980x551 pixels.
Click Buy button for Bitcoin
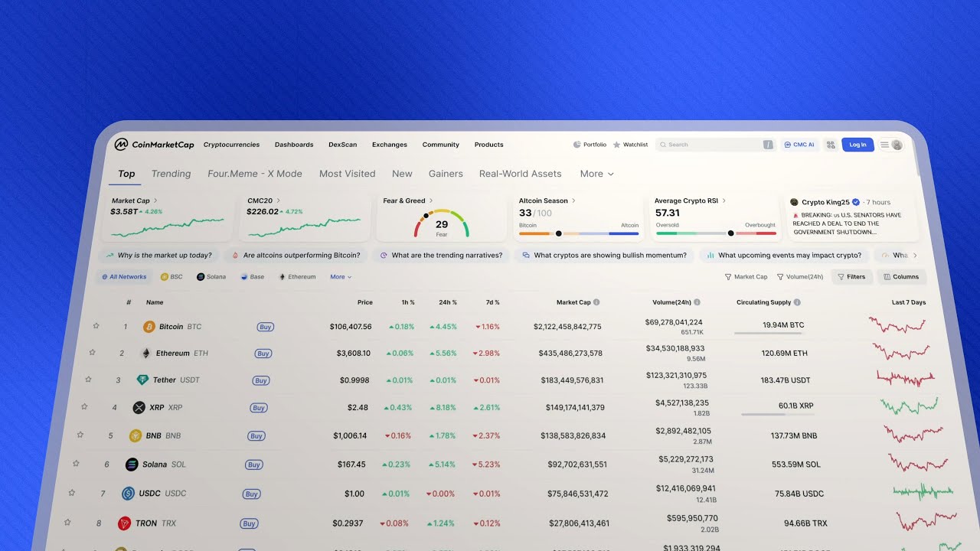(265, 327)
